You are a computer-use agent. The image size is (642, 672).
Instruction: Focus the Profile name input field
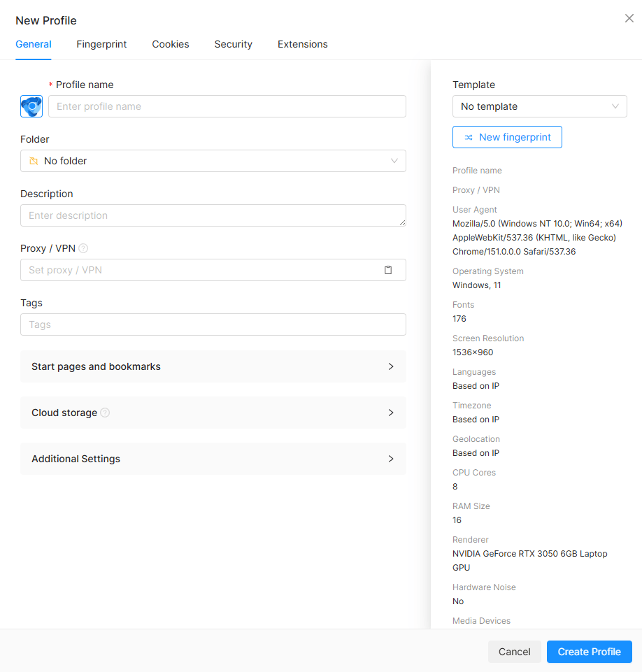[227, 106]
